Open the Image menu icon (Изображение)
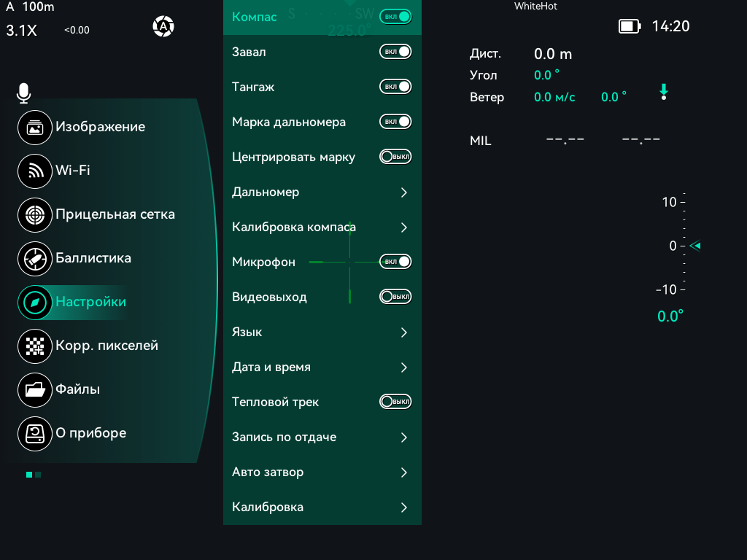The height and width of the screenshot is (560, 747). 35,128
